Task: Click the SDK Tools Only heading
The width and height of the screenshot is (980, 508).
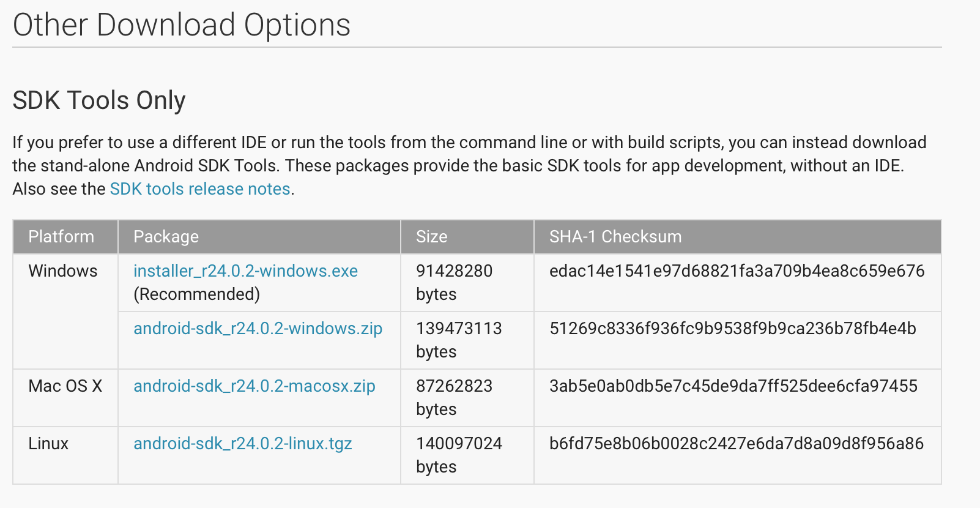Action: [x=99, y=100]
